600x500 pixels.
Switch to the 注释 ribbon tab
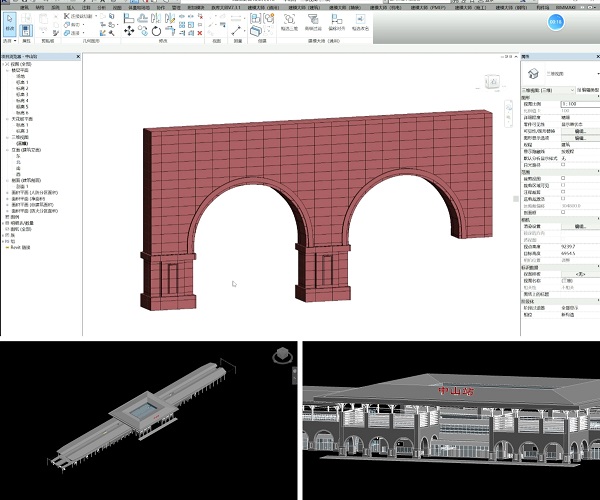86,7
